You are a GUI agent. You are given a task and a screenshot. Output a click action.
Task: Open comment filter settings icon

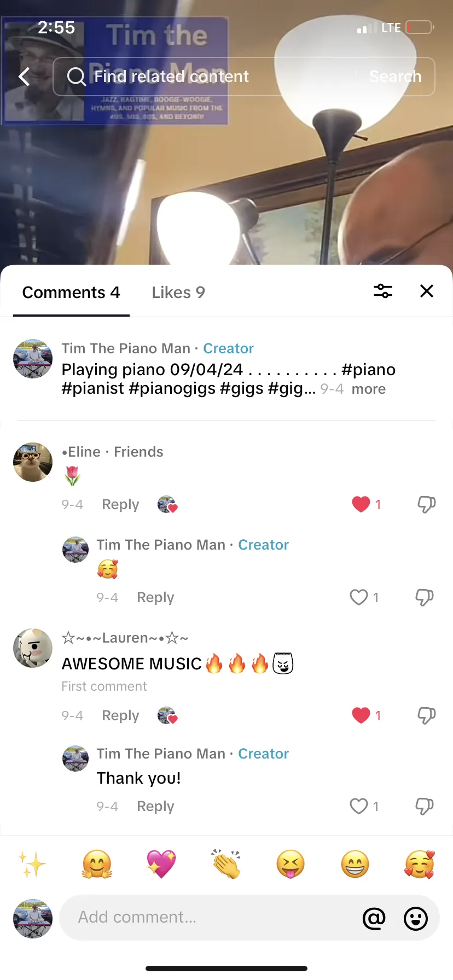[383, 291]
